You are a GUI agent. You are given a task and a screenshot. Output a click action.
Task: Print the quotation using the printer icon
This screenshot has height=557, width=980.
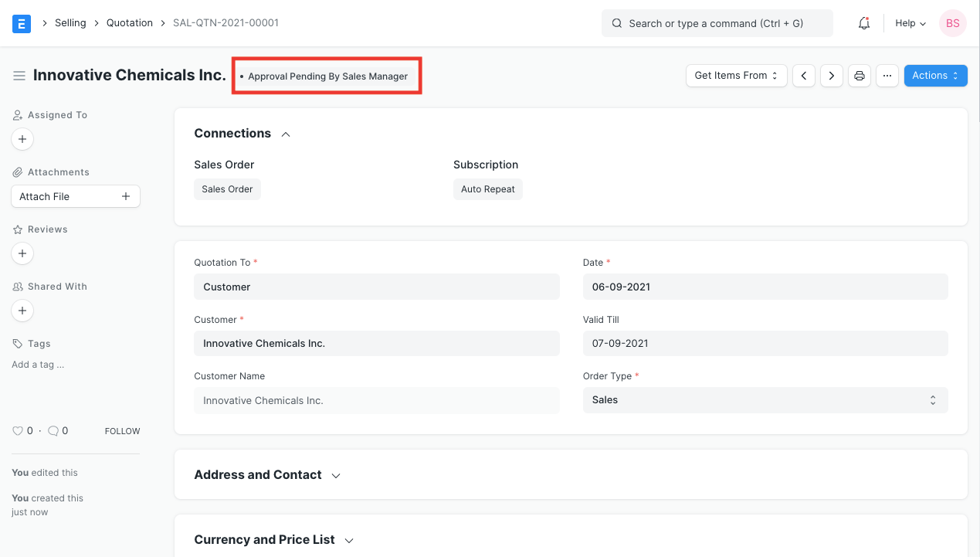click(860, 75)
